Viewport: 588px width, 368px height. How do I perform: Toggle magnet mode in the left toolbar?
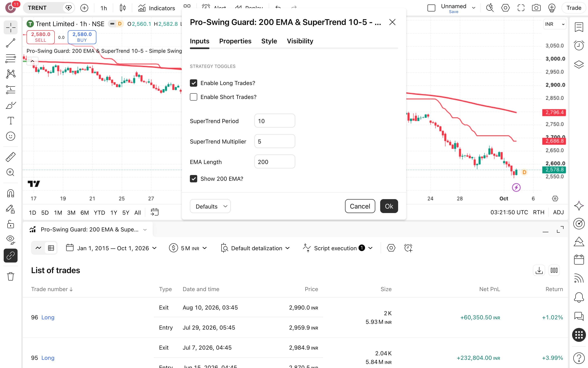click(x=10, y=193)
